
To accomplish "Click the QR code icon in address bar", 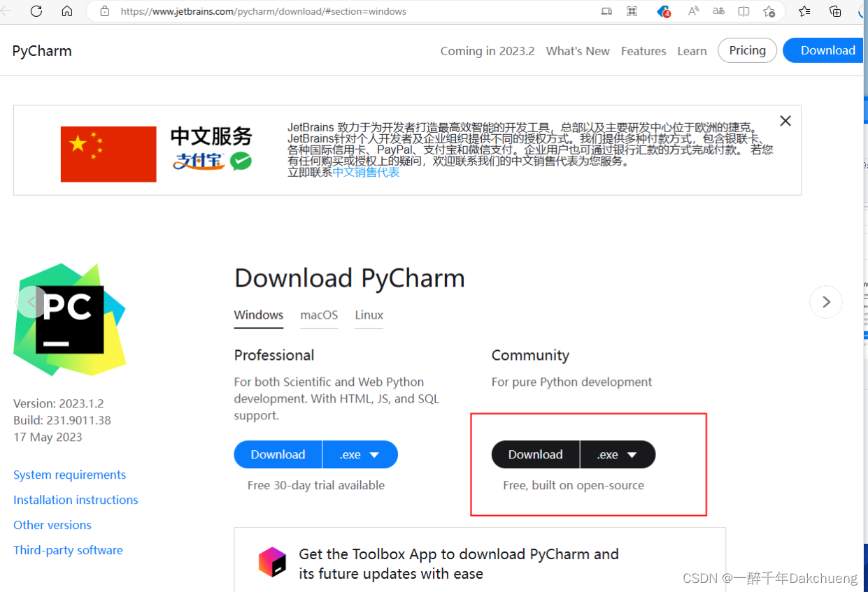I will pyautogui.click(x=632, y=11).
